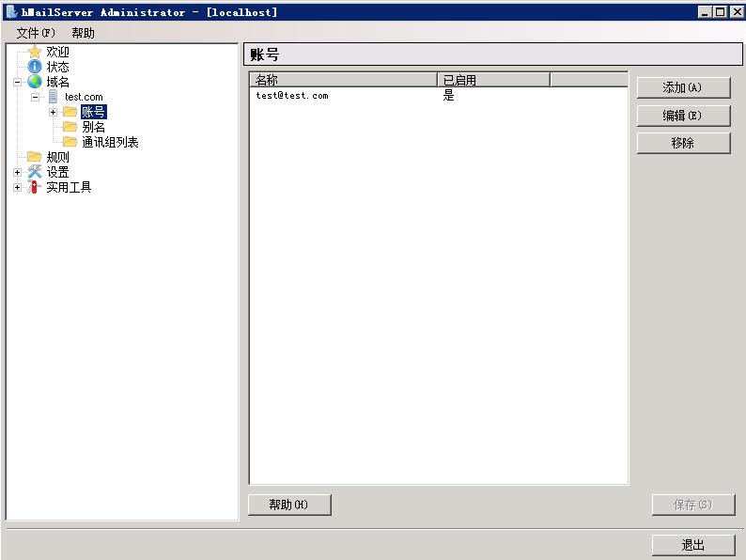Select the 状态 tree item
Screen dimensions: 746x560
(57, 67)
